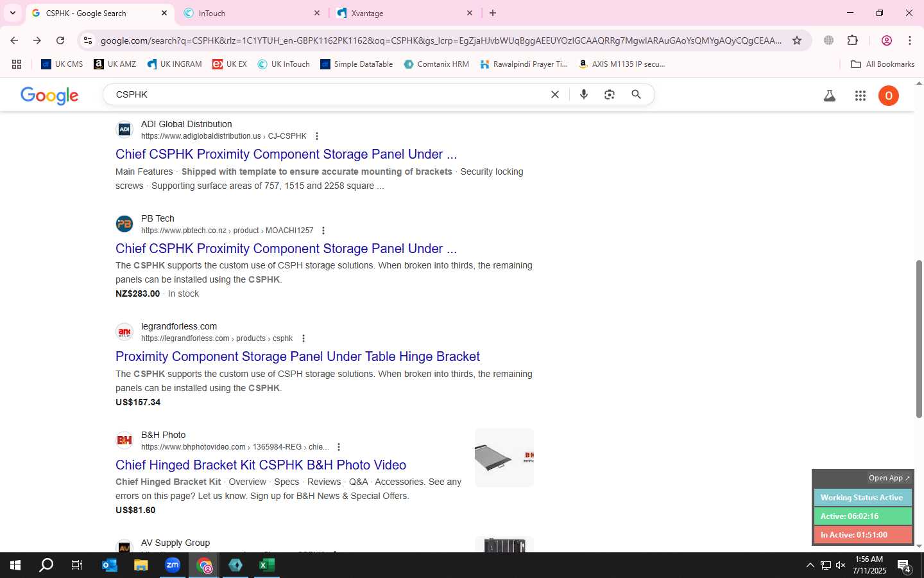Viewport: 924px width, 578px height.
Task: Open UK AMZ bookmark
Action: point(116,64)
